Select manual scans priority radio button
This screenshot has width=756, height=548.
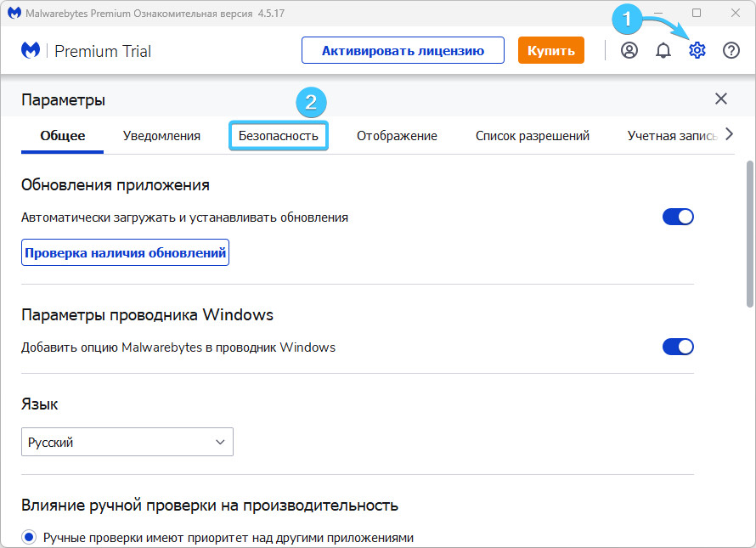[x=29, y=537]
